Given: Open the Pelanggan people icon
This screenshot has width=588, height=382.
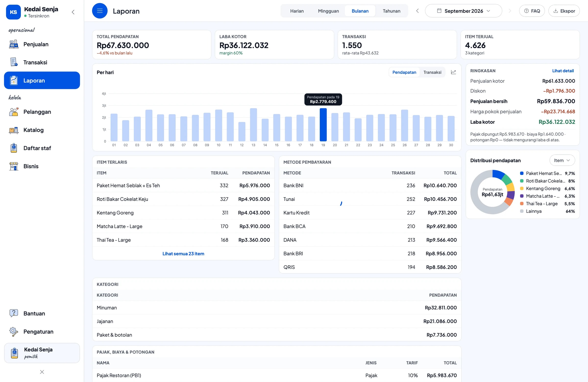Looking at the screenshot, I should [13, 112].
